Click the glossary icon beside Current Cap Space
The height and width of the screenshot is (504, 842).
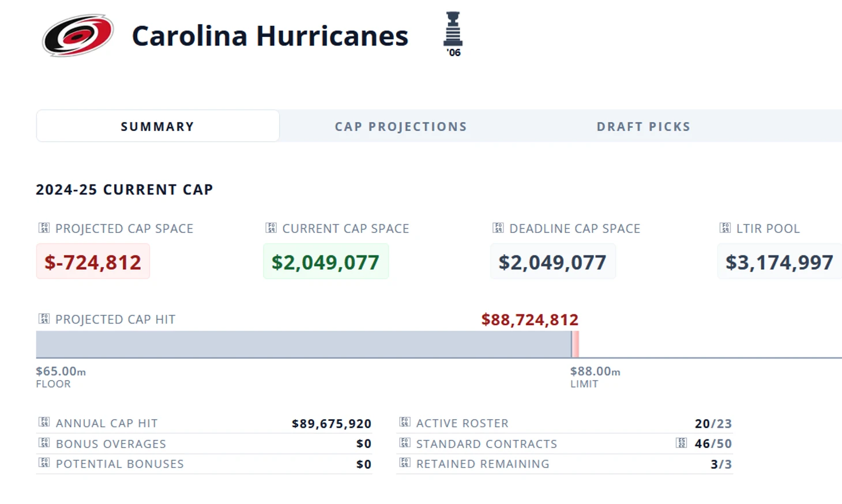tap(271, 228)
